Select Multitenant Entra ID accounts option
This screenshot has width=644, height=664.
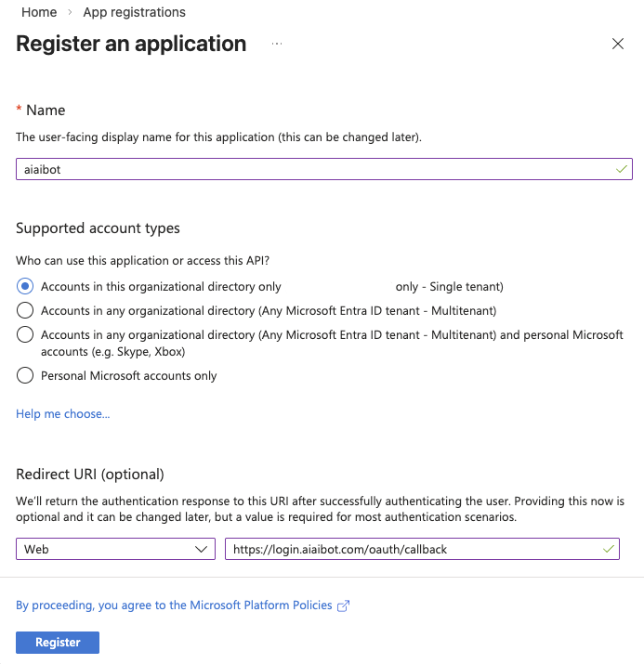[x=25, y=310]
